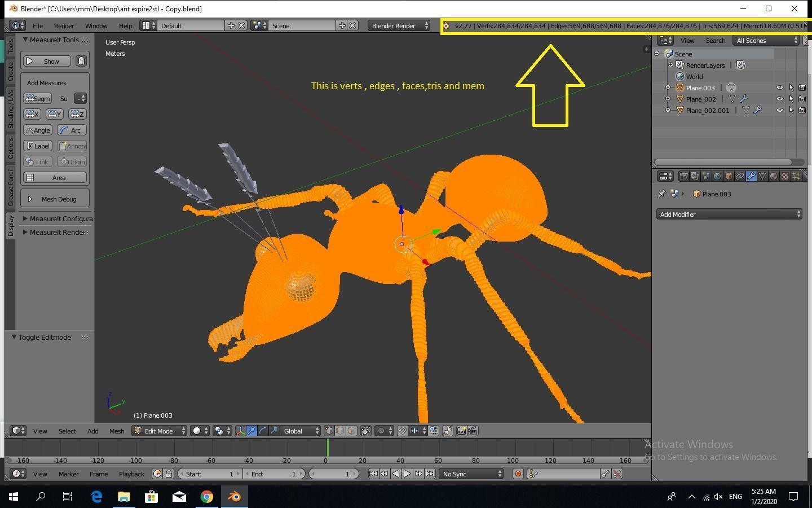This screenshot has width=812, height=508.
Task: Open the Mesh menu in viewport header
Action: pos(116,431)
